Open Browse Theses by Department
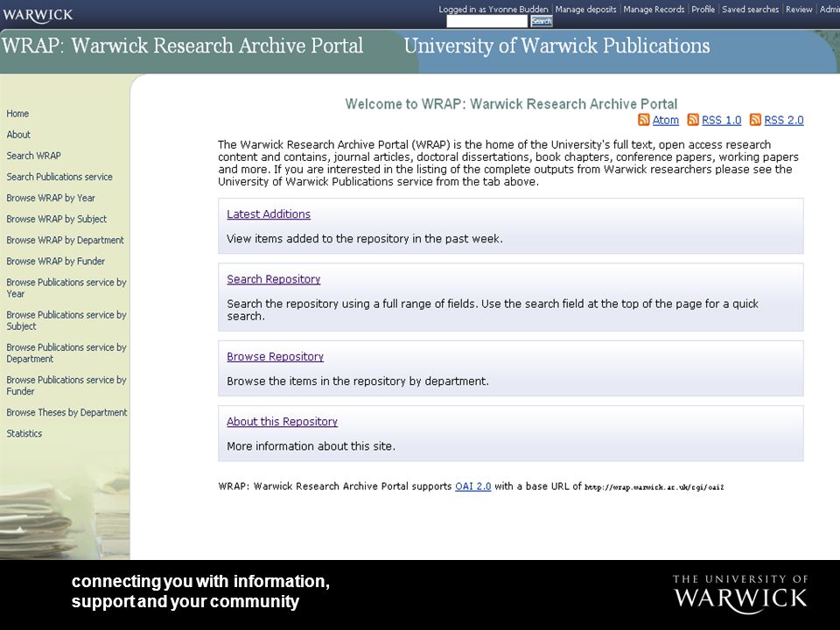 (67, 412)
